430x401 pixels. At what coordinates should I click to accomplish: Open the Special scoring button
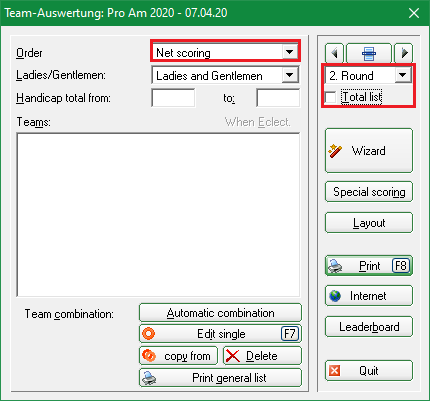point(369,192)
